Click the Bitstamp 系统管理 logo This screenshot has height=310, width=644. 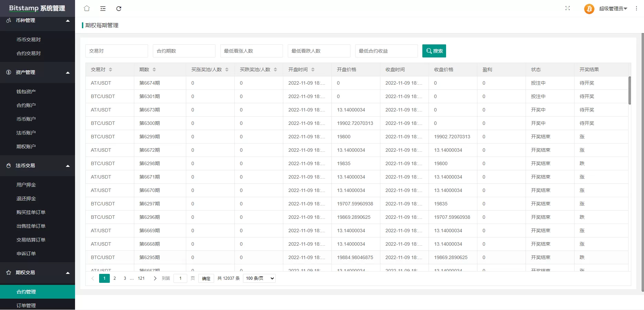point(37,8)
